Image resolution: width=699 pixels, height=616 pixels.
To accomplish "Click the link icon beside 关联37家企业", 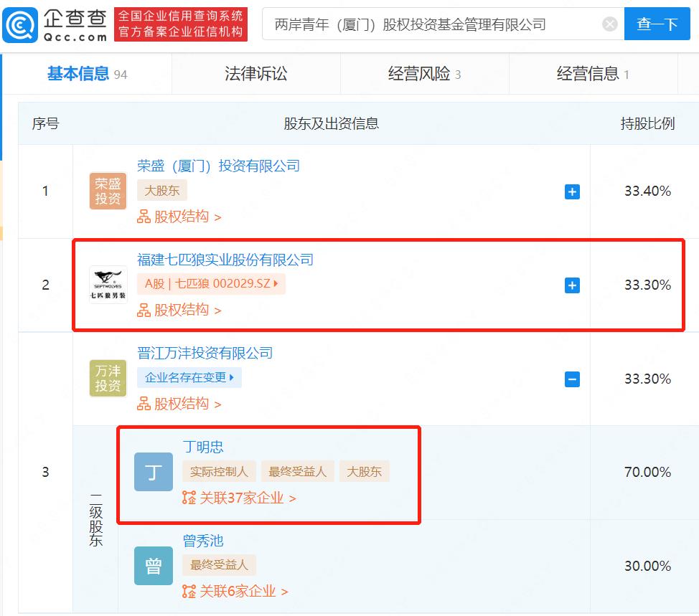I will [188, 498].
